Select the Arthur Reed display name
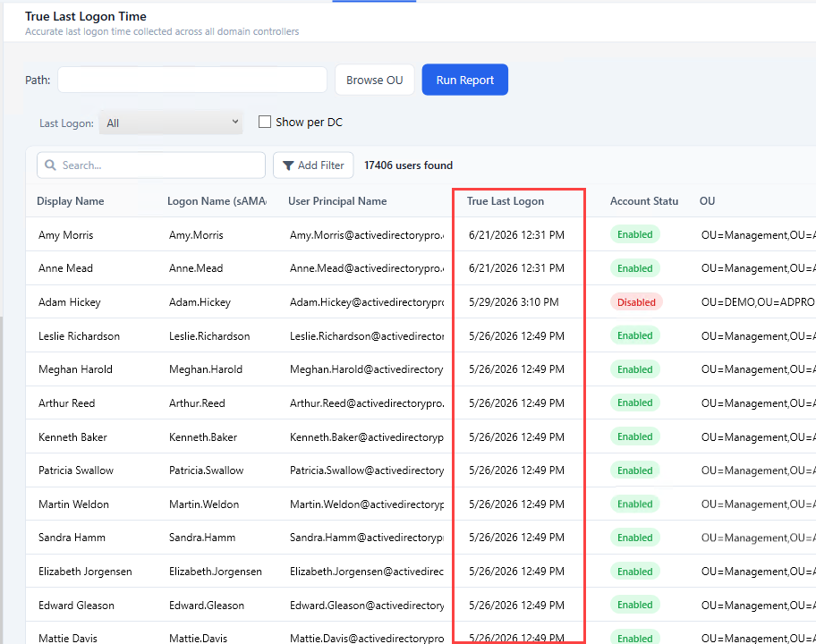The height and width of the screenshot is (644, 816). coord(66,403)
